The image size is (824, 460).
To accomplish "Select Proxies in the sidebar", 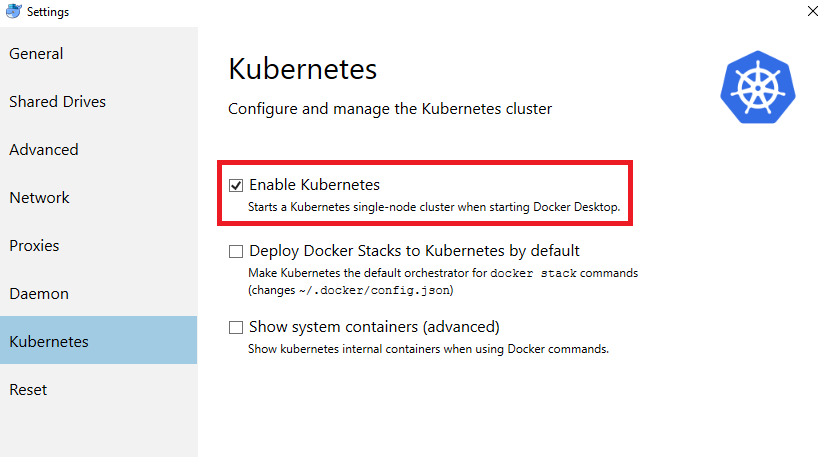I will coord(34,246).
